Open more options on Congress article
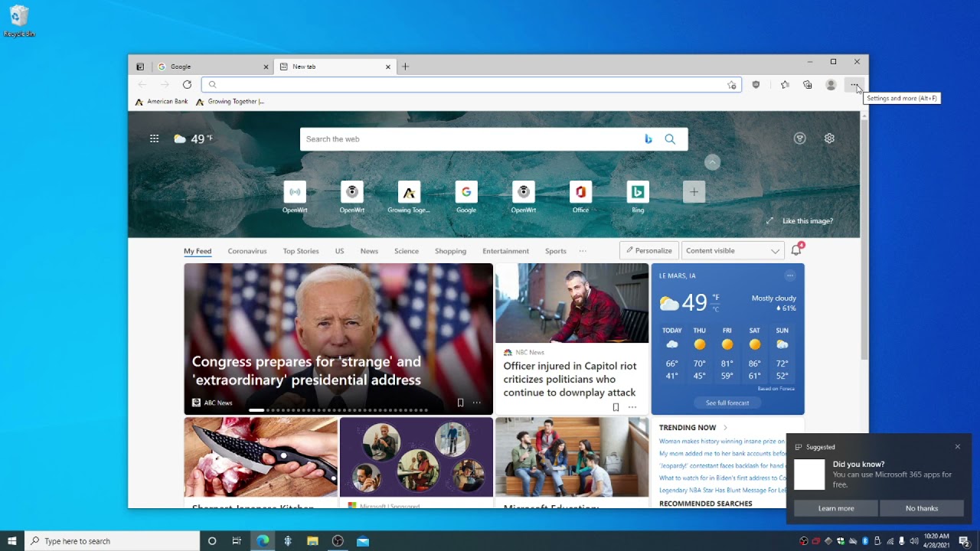 click(x=476, y=403)
